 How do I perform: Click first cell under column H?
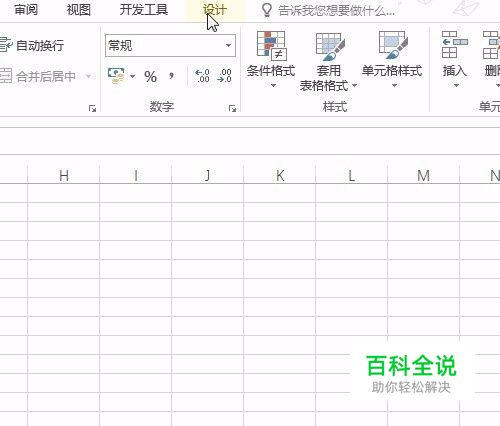click(x=64, y=193)
